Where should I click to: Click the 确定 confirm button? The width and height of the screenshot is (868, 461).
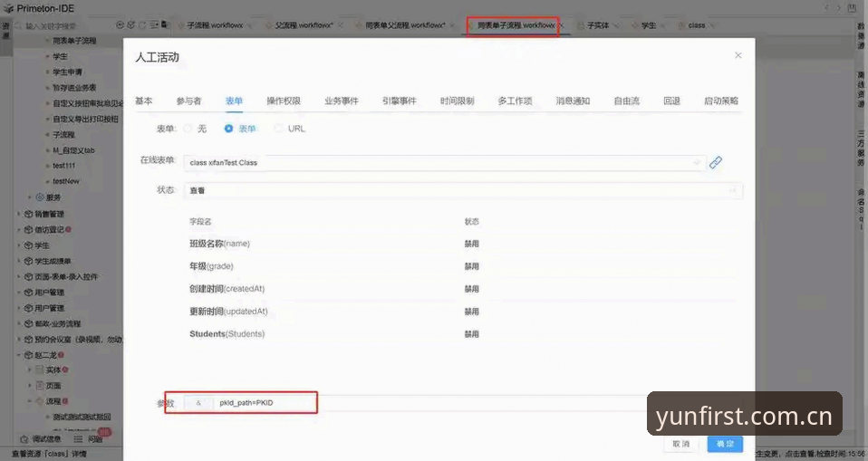pos(725,444)
